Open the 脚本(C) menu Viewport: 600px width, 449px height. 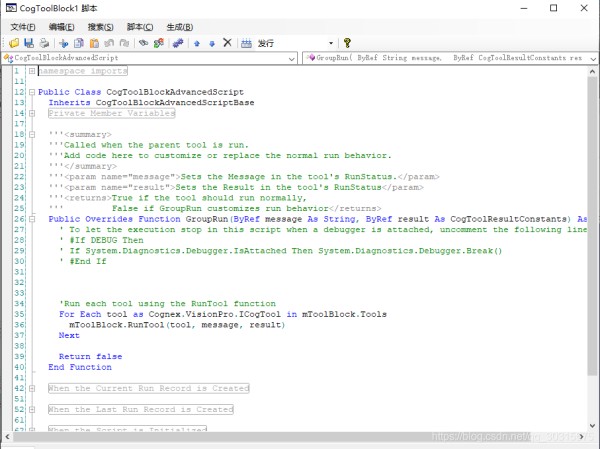140,27
